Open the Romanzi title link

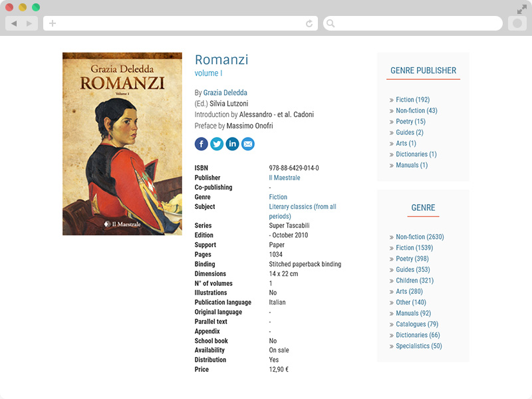coord(221,60)
